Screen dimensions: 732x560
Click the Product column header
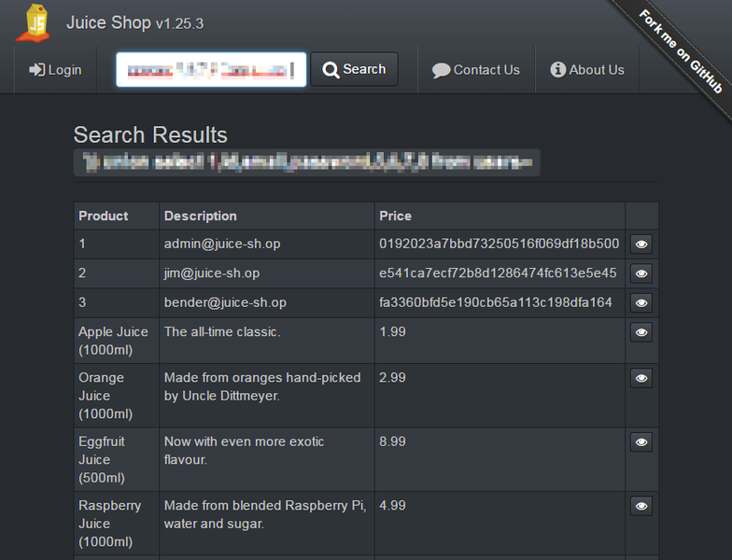pos(104,216)
